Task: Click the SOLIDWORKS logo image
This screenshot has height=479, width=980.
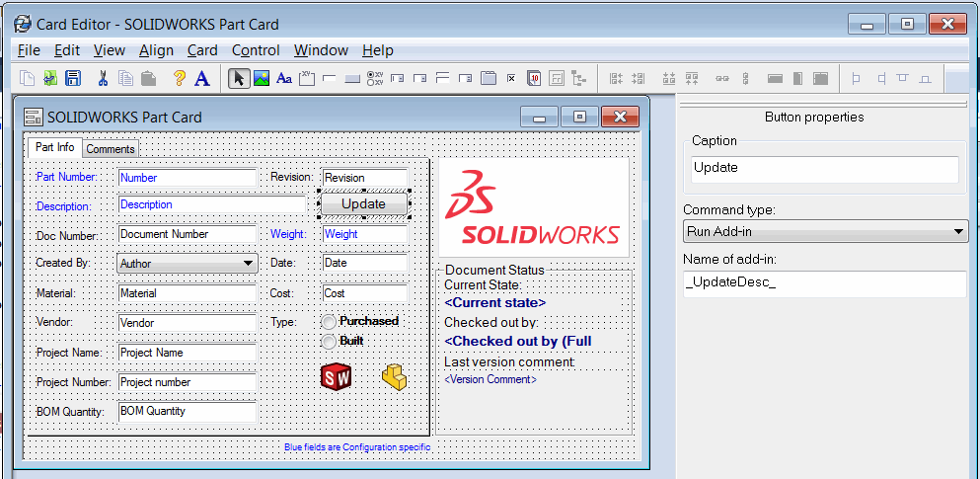Action: pos(534,207)
